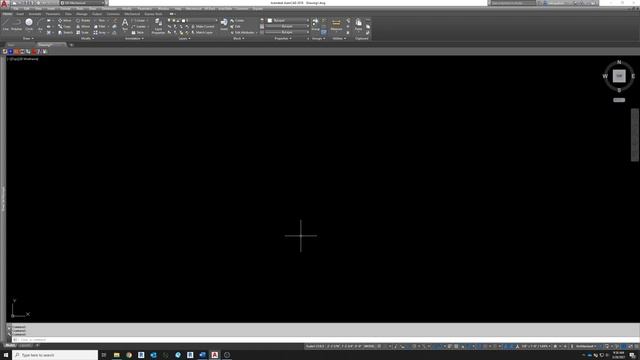Open the layer name dropdown list

tap(201, 20)
